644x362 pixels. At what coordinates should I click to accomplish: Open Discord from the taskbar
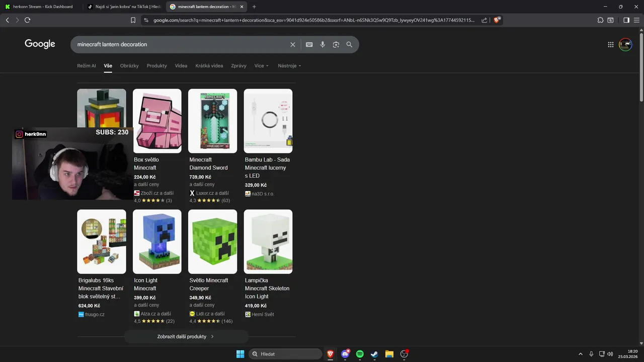point(345,354)
